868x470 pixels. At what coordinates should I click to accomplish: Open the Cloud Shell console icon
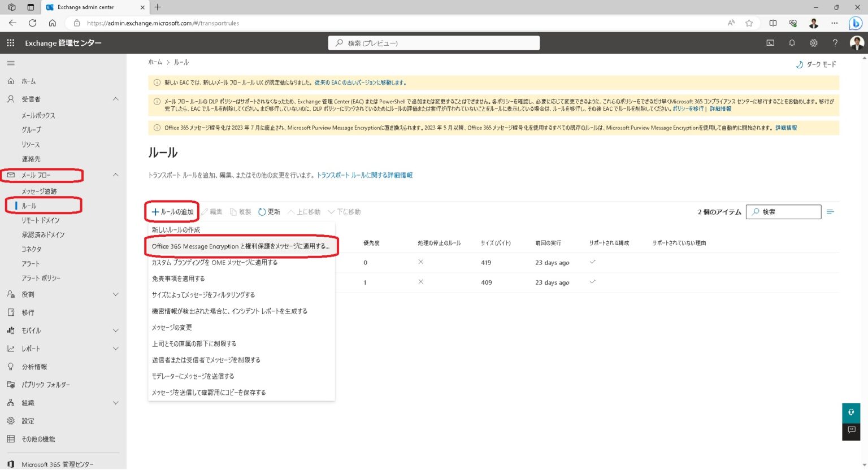pos(770,43)
